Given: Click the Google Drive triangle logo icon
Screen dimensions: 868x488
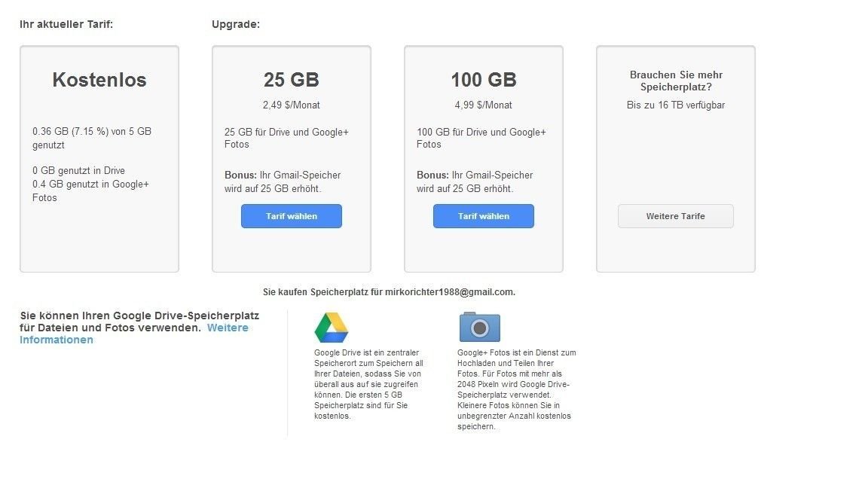Looking at the screenshot, I should point(331,328).
